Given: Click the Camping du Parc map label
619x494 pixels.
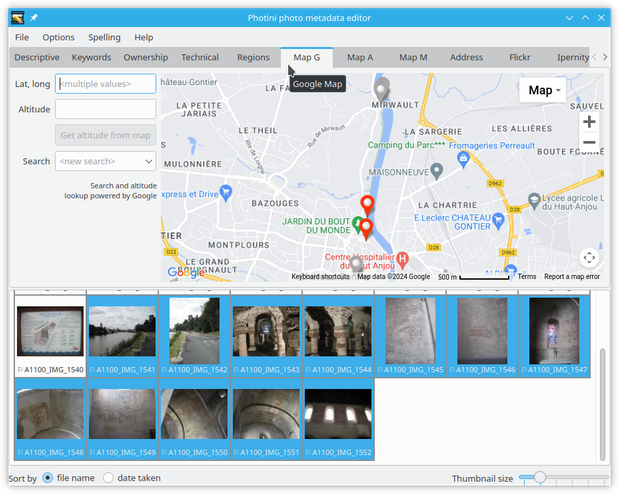Looking at the screenshot, I should pos(406,145).
